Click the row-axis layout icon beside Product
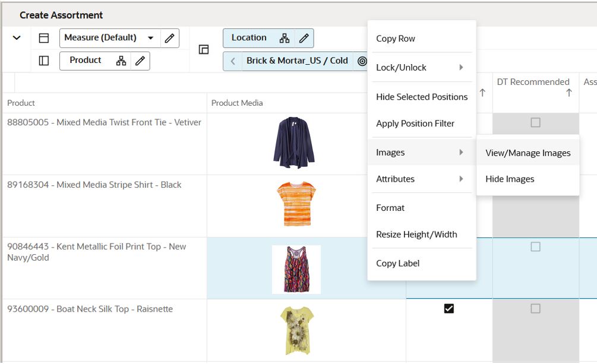This screenshot has height=364, width=597. [44, 61]
